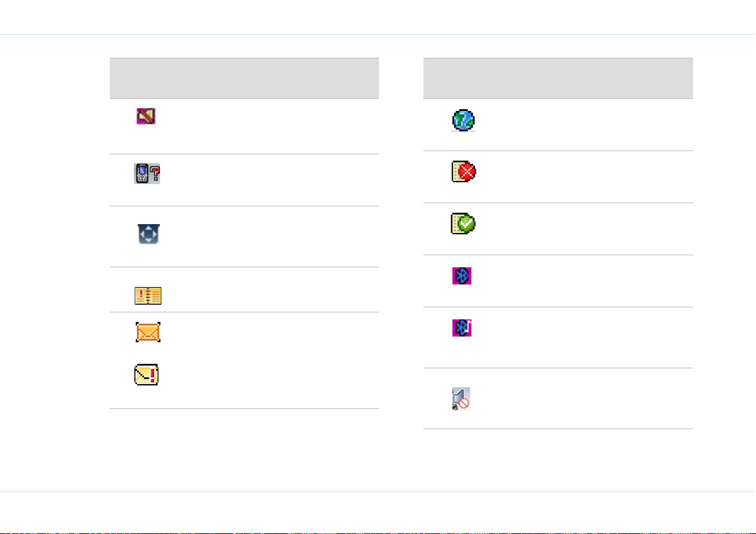Click the red exclamation on the yellow envelope
This screenshot has width=756, height=534.
pos(154,376)
